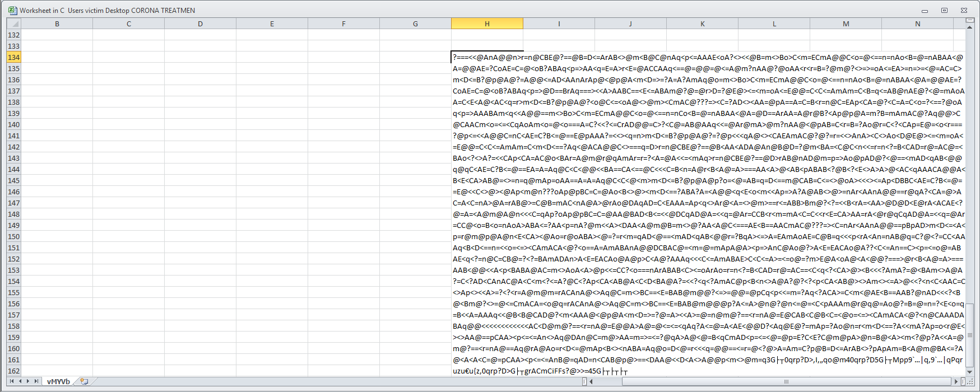
Task: Jump to the first sheet tab
Action: (12, 381)
